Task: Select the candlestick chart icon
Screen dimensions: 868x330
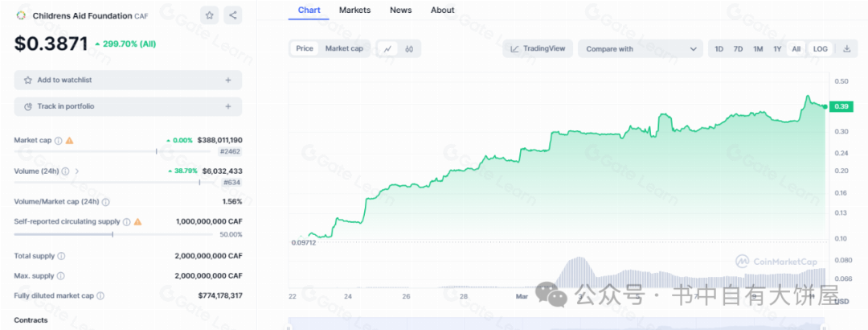Action: (409, 49)
